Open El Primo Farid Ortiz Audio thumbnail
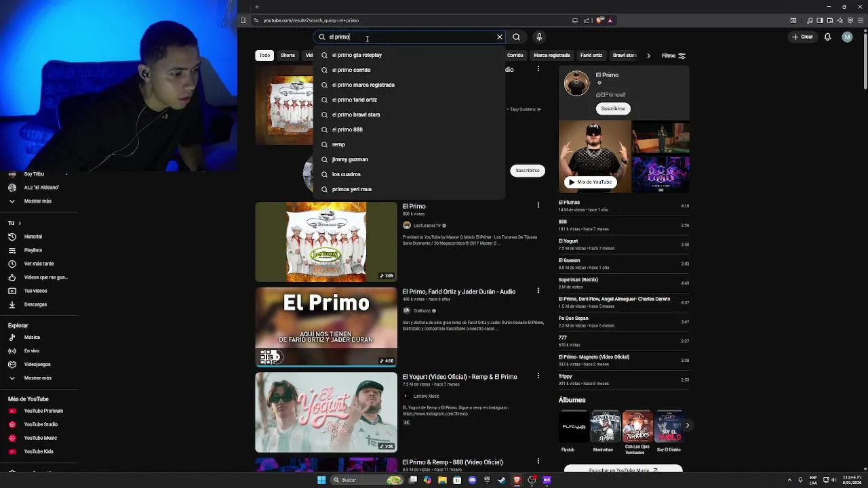The height and width of the screenshot is (488, 868). pos(326,327)
